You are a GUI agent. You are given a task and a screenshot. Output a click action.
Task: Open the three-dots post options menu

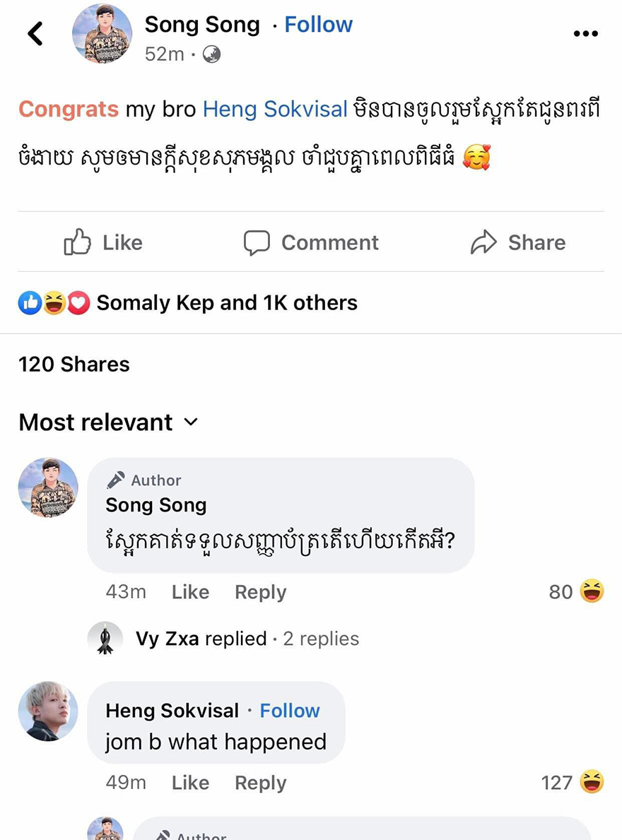(585, 34)
